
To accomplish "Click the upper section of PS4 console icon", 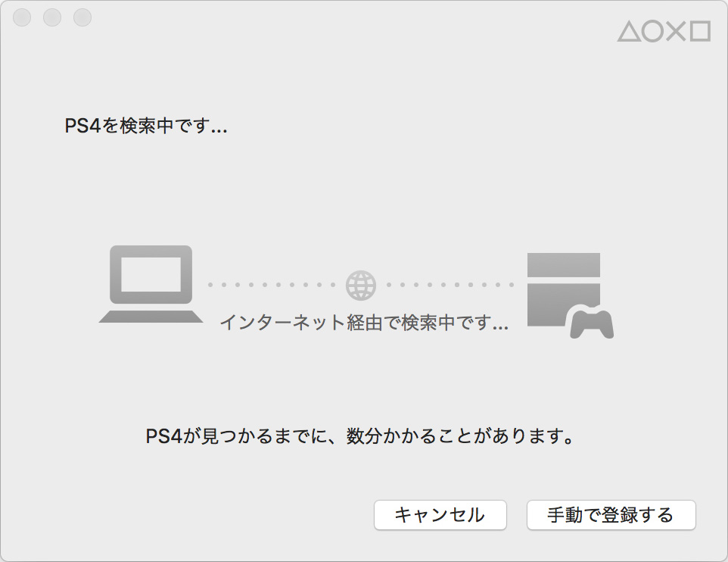I will (564, 265).
